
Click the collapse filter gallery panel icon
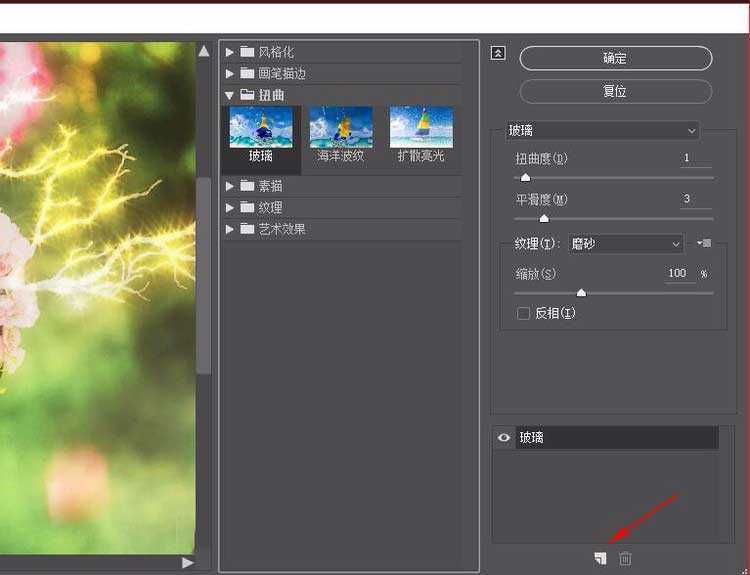498,54
